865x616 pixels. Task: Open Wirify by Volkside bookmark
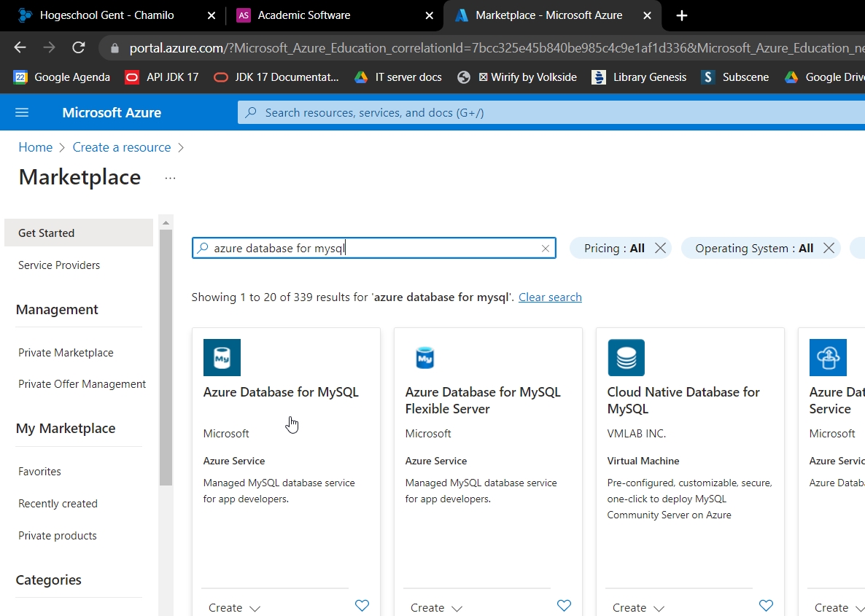517,77
